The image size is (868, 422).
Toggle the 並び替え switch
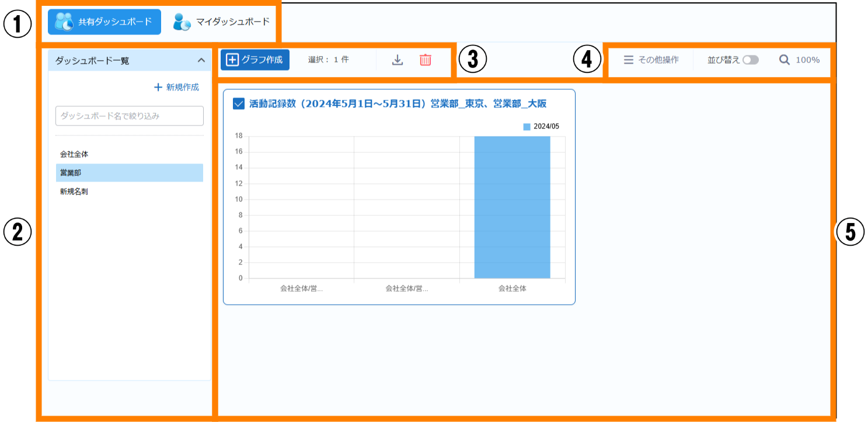750,60
